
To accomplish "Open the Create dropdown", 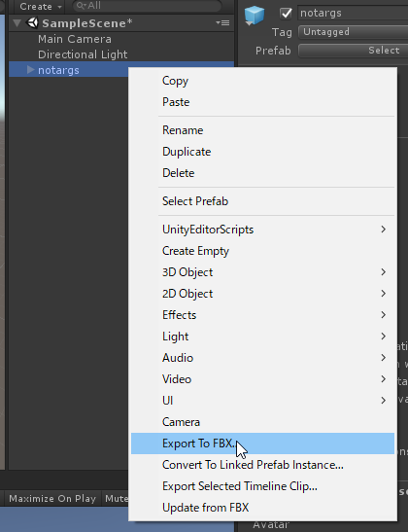I will click(40, 6).
